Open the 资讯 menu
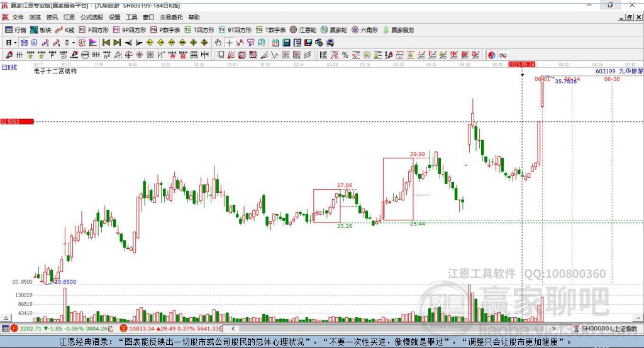The image size is (644, 348). [x=52, y=17]
